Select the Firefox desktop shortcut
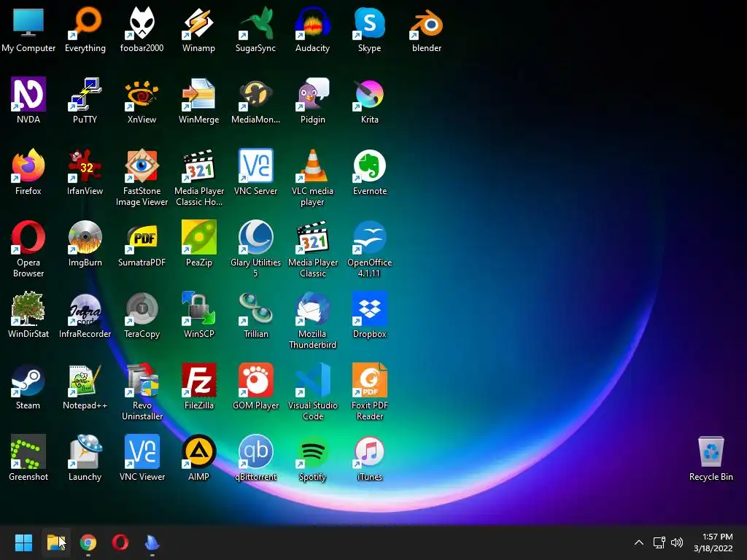Image resolution: width=747 pixels, height=560 pixels. 28,166
